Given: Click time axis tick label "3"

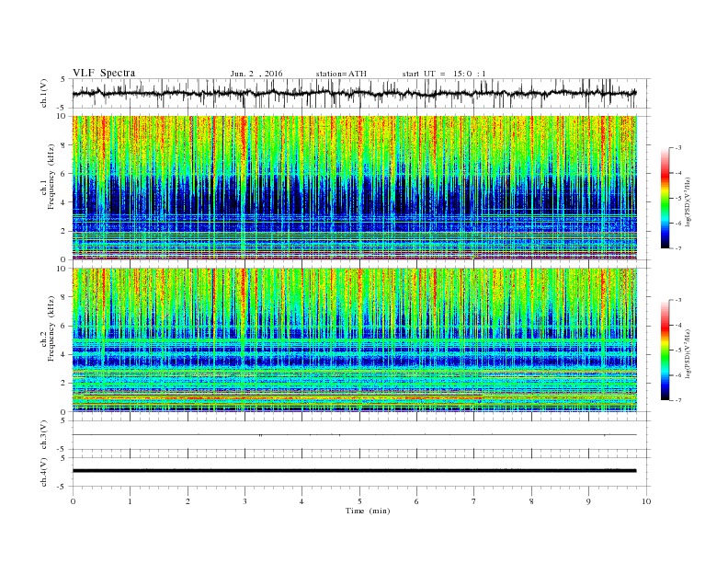Looking at the screenshot, I should click(x=245, y=501).
